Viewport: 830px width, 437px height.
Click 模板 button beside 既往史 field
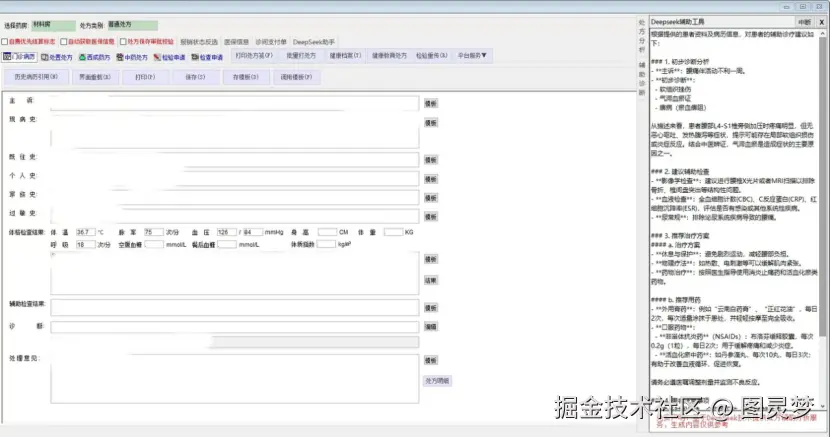[x=431, y=160]
